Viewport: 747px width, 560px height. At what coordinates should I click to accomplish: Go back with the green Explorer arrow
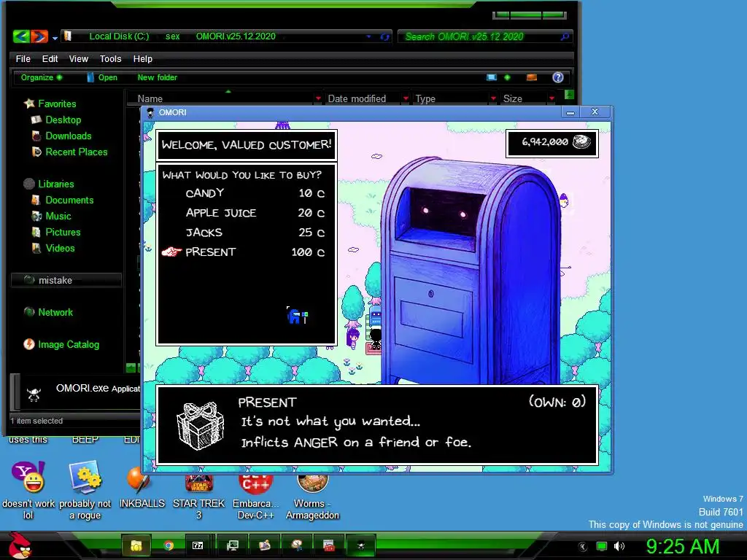pyautogui.click(x=21, y=36)
